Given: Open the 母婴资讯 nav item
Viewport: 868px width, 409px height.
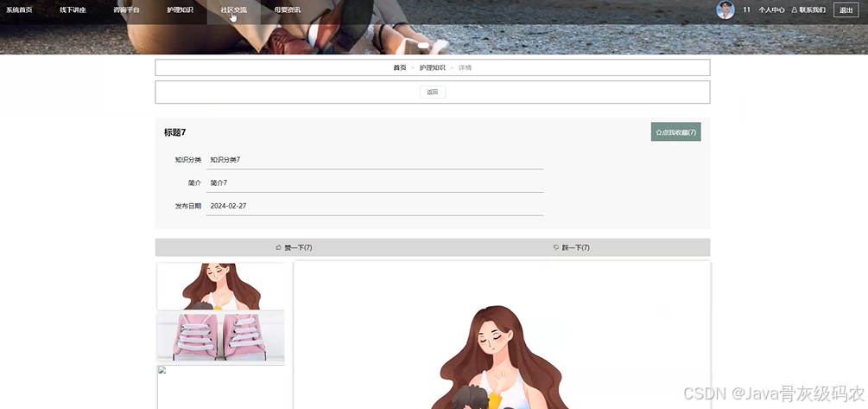Looking at the screenshot, I should point(288,10).
